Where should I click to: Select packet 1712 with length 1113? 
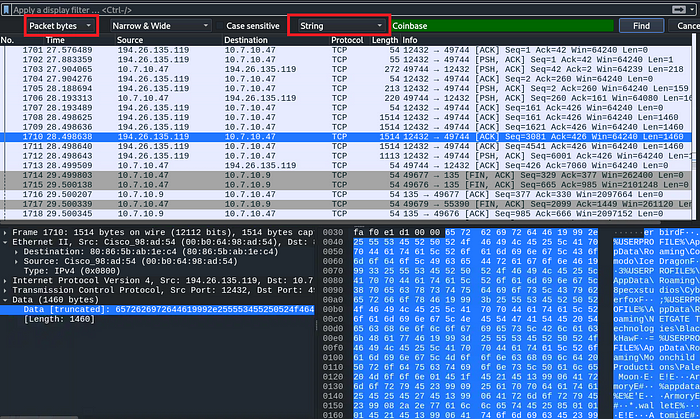click(346, 156)
